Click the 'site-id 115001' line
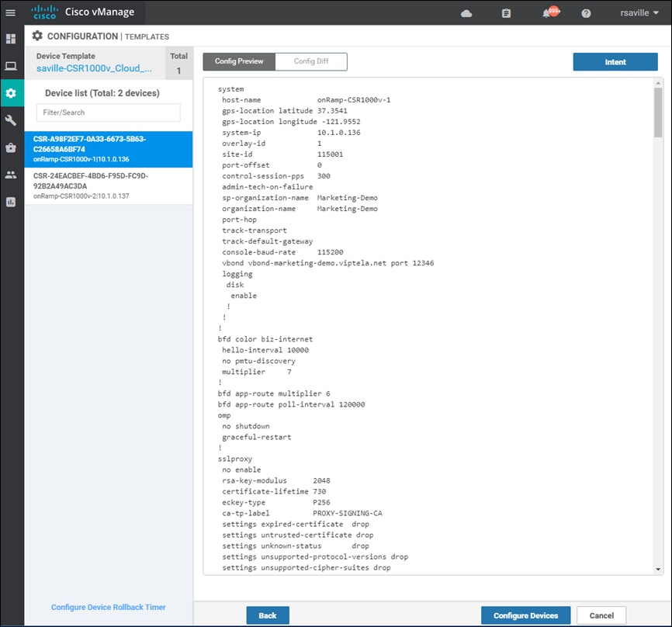This screenshot has height=627, width=672. pyautogui.click(x=282, y=154)
